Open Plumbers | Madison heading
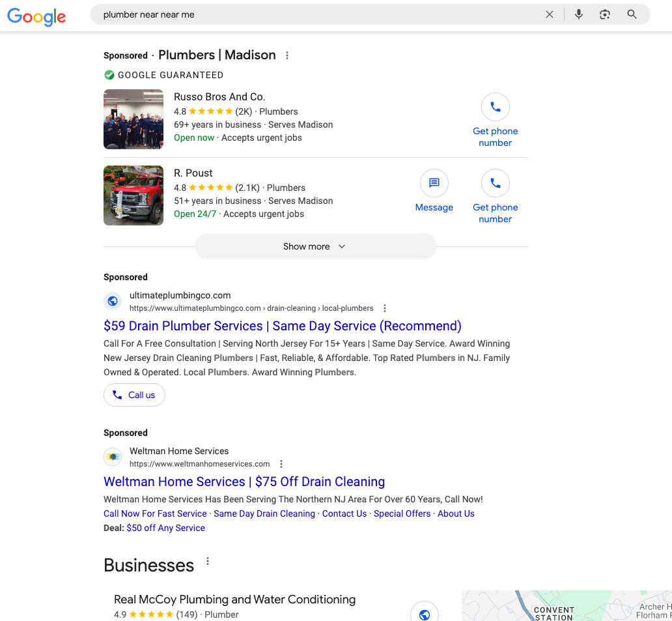The image size is (672, 621). click(x=217, y=55)
